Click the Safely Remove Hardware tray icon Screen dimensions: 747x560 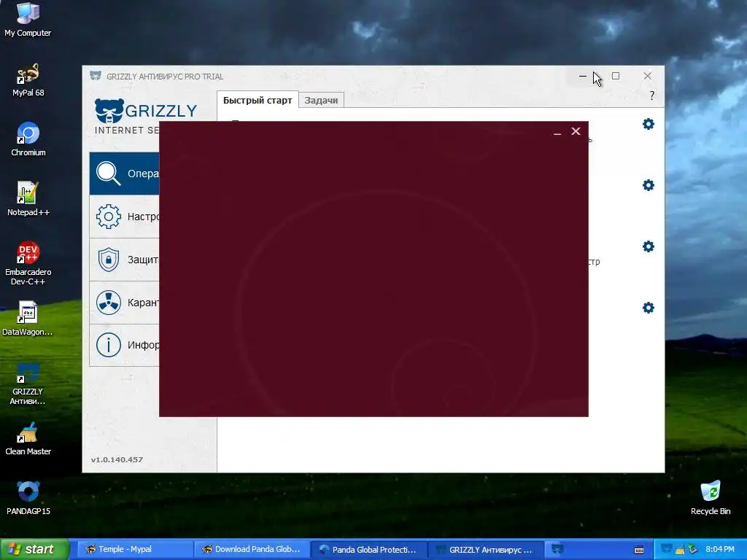click(x=692, y=550)
